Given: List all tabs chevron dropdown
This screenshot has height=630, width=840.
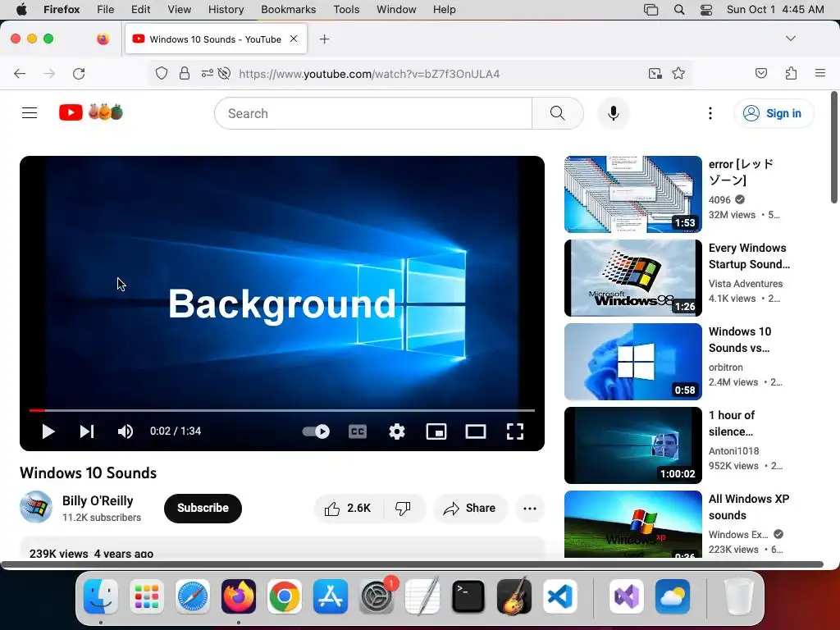Looking at the screenshot, I should pos(790,39).
